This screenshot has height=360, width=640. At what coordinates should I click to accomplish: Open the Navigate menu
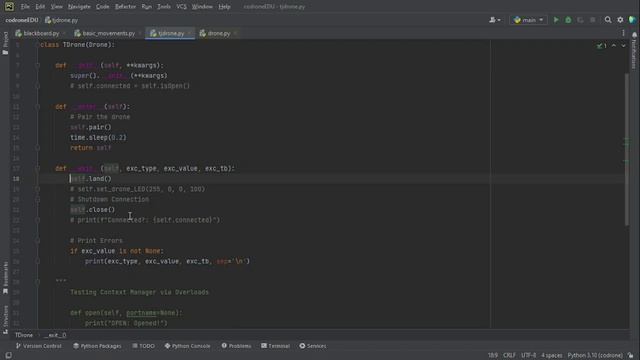79,7
